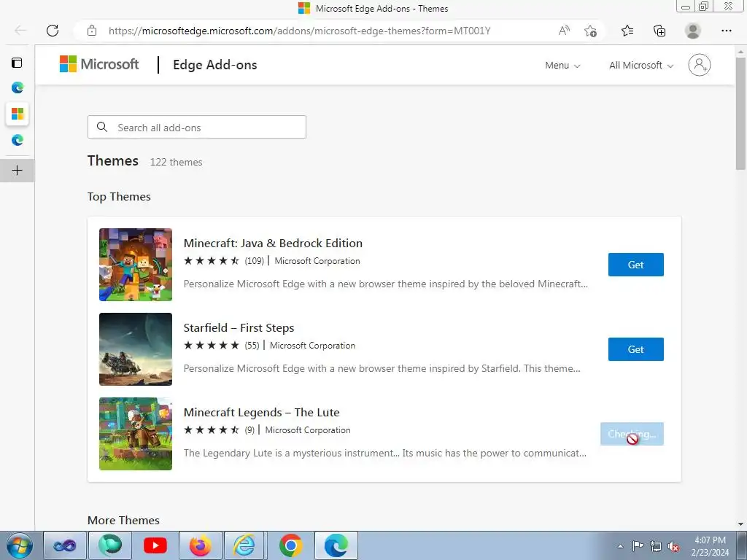The image size is (747, 560).
Task: Select Microsoft Edge in the taskbar
Action: [336, 545]
